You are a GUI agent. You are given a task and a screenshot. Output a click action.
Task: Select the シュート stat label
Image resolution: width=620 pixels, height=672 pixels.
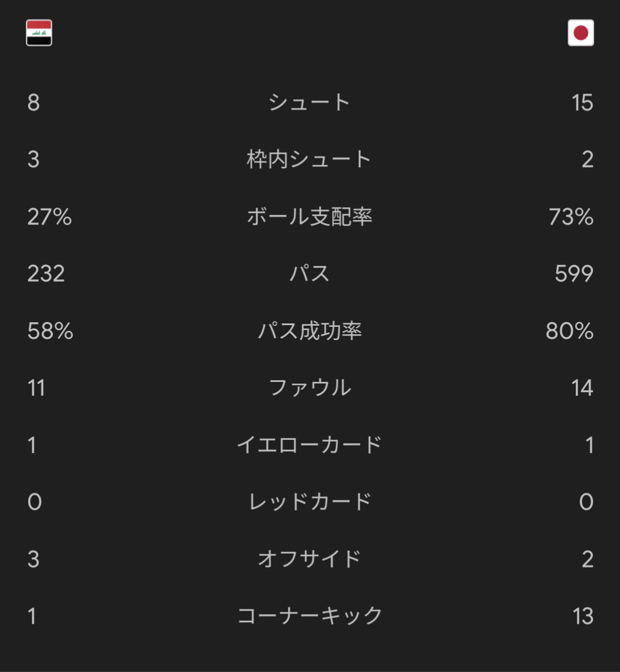309,103
